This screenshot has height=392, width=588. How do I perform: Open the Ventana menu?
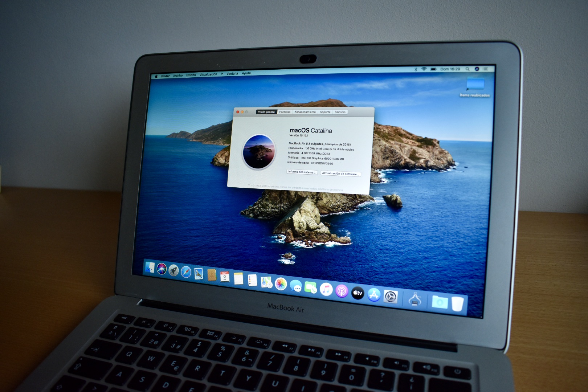click(232, 74)
